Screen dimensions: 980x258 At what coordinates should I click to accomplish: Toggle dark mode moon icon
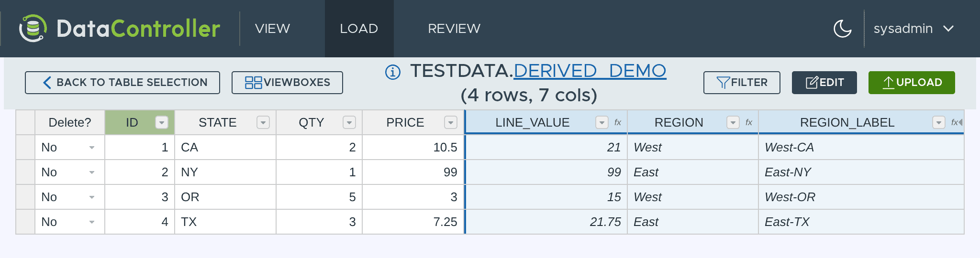[x=843, y=29]
